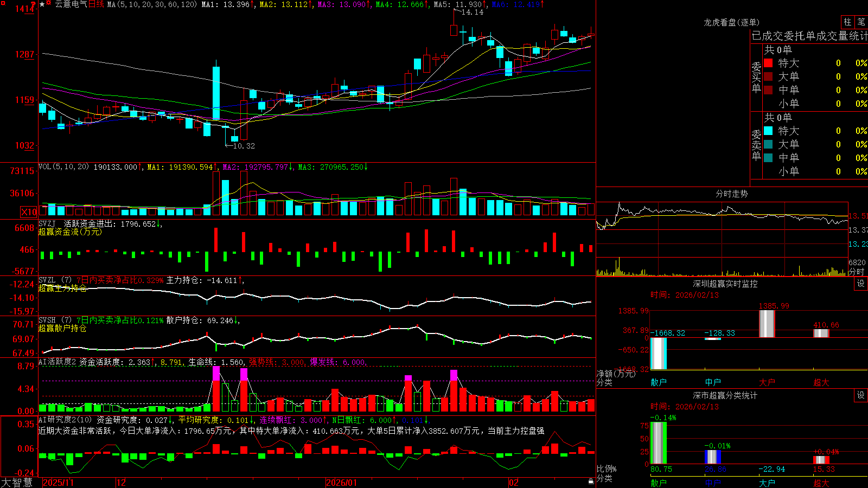Click the 14.14 high price annotation

(472, 12)
